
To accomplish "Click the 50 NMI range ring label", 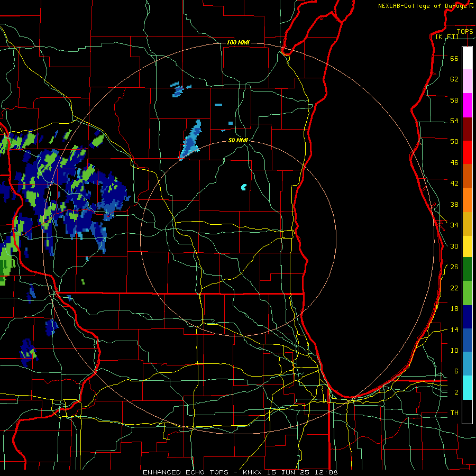I will (239, 140).
